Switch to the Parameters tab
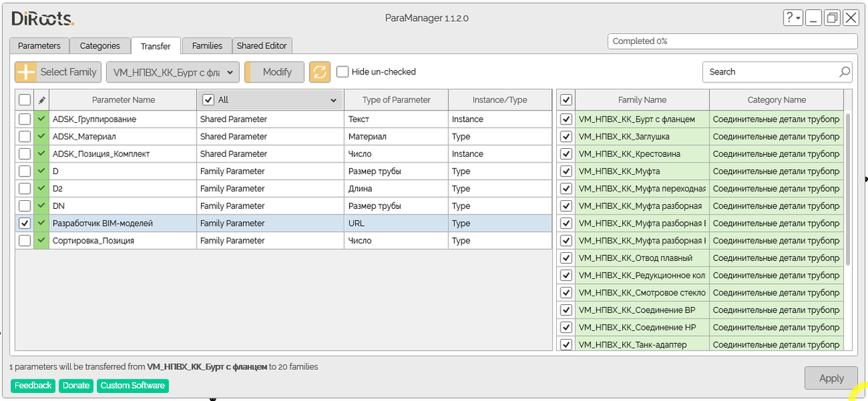 click(39, 46)
